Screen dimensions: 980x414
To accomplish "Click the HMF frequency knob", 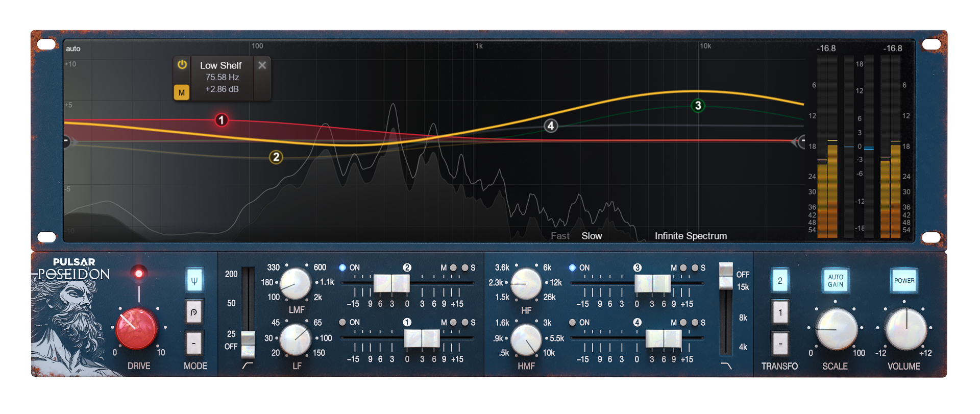I will pos(526,339).
